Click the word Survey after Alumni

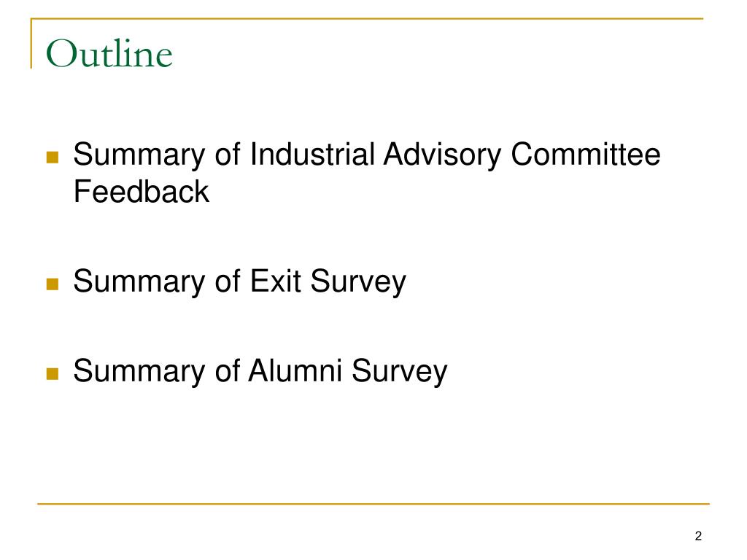point(400,371)
